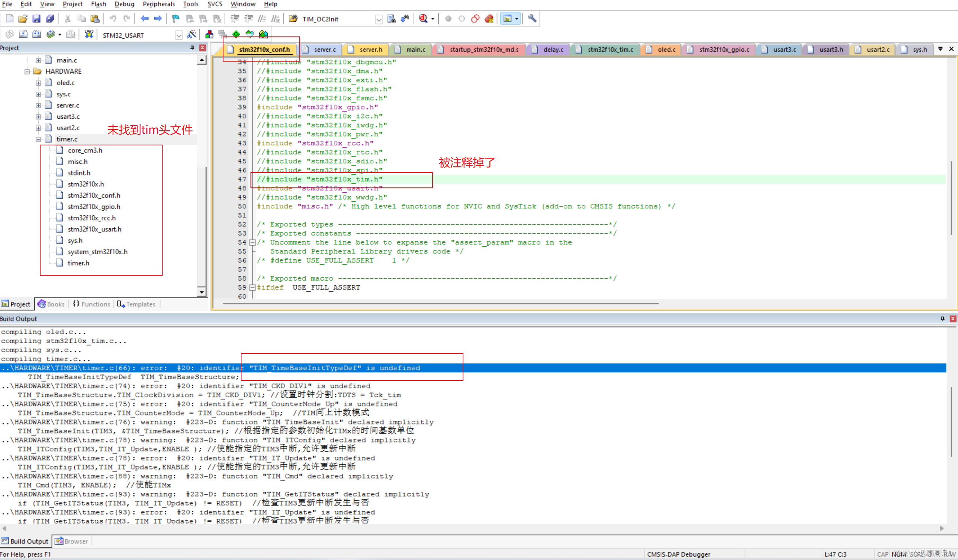958x560 pixels.
Task: Toggle the Insert/Remove Breakpoint button
Action: coord(448,19)
